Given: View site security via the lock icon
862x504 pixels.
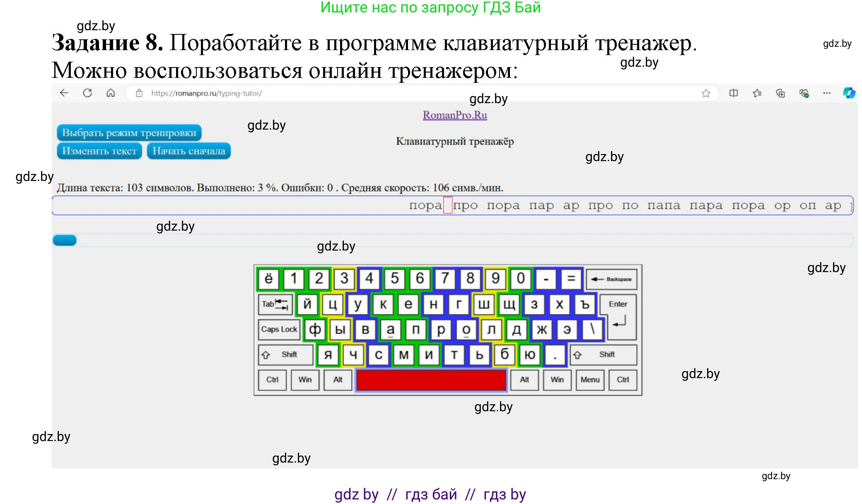Looking at the screenshot, I should click(139, 93).
